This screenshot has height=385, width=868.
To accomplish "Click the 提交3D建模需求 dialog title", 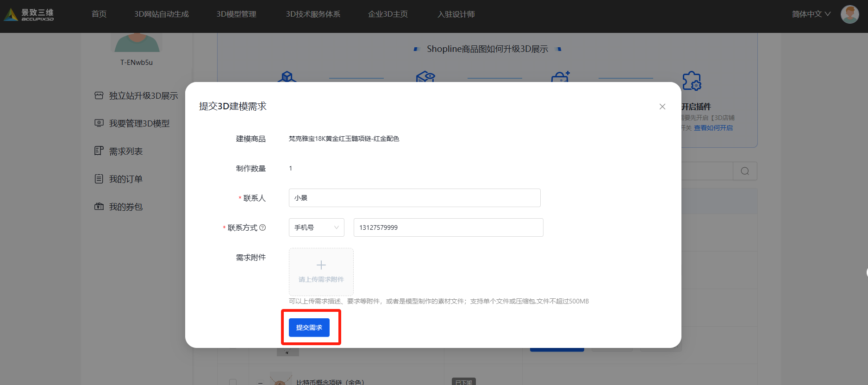I will (233, 106).
